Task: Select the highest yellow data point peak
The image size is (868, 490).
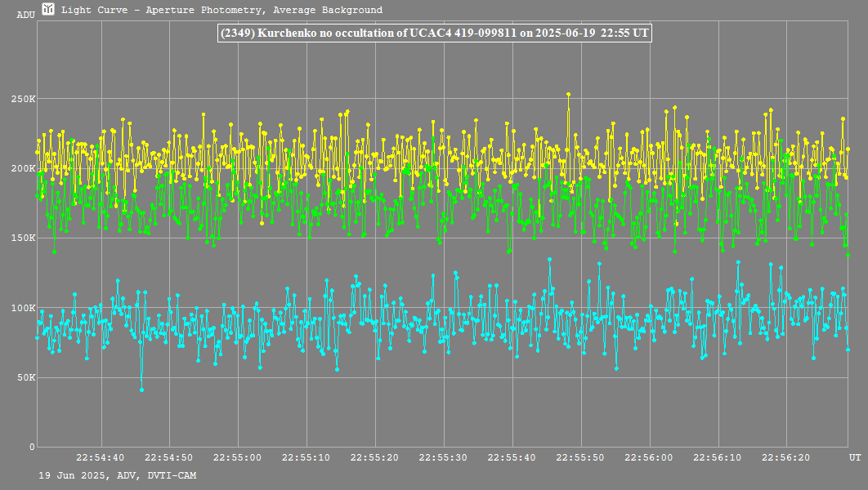Action: click(568, 94)
